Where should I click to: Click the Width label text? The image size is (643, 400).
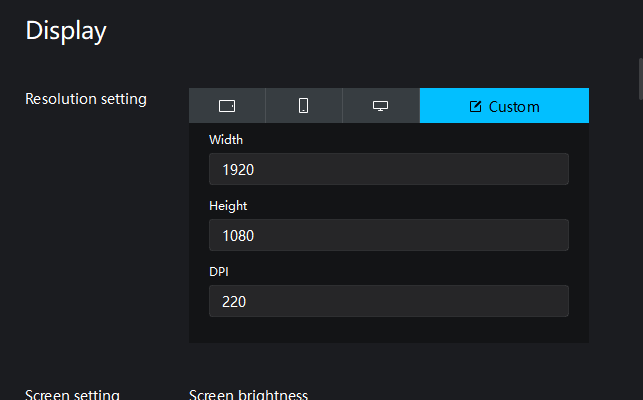[226, 140]
